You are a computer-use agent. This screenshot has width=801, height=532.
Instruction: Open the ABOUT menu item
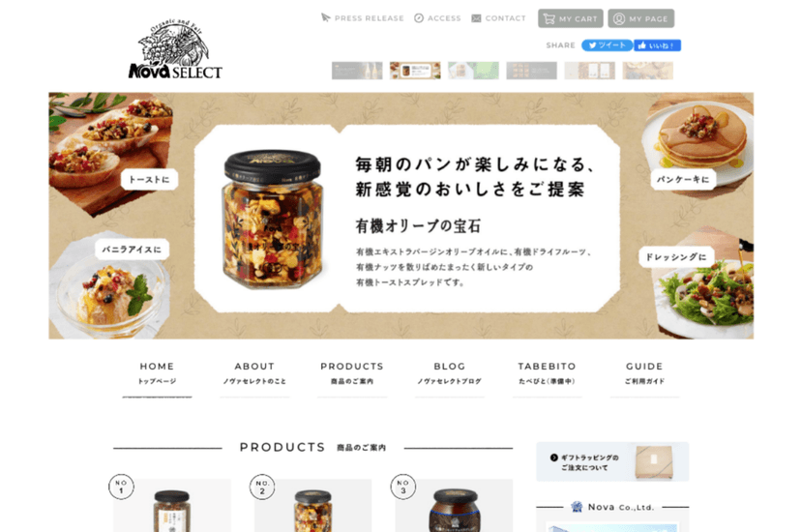[x=254, y=373]
